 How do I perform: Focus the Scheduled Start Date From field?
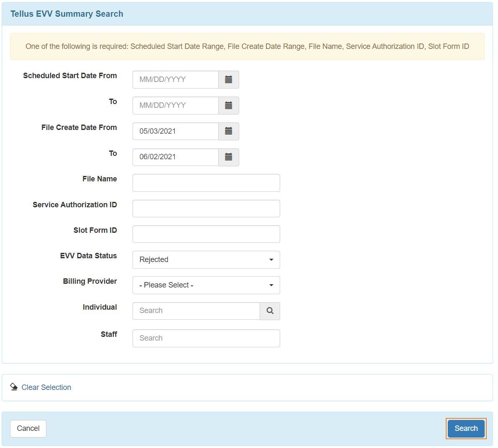click(x=176, y=80)
